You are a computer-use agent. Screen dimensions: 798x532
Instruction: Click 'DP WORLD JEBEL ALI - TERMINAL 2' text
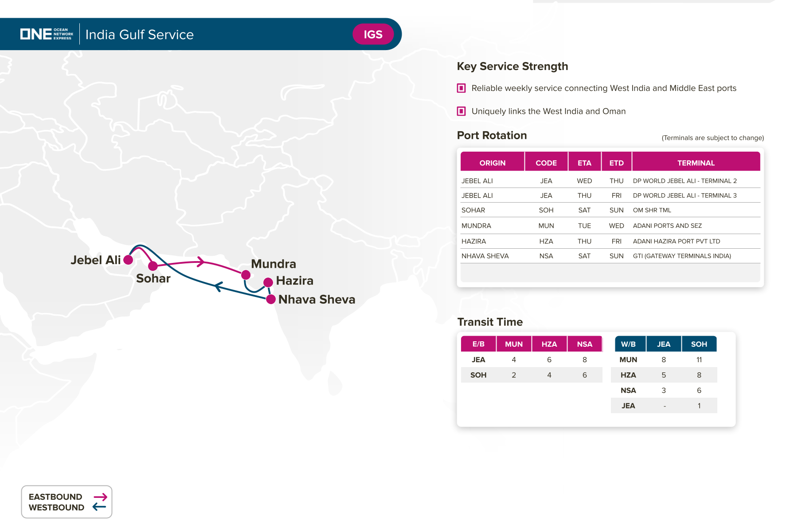coord(685,181)
